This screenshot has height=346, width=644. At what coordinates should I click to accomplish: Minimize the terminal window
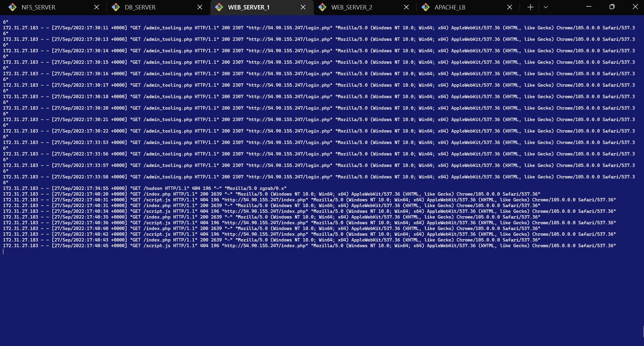(x=589, y=7)
